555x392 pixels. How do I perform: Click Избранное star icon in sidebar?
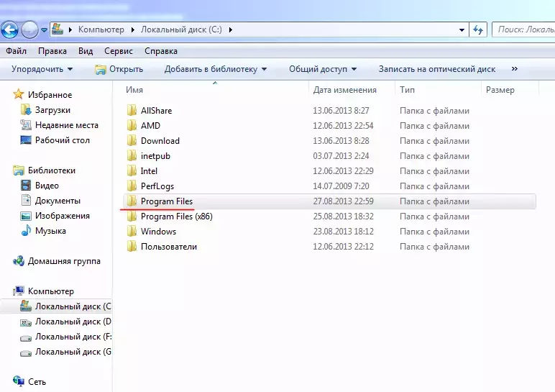pyautogui.click(x=19, y=94)
